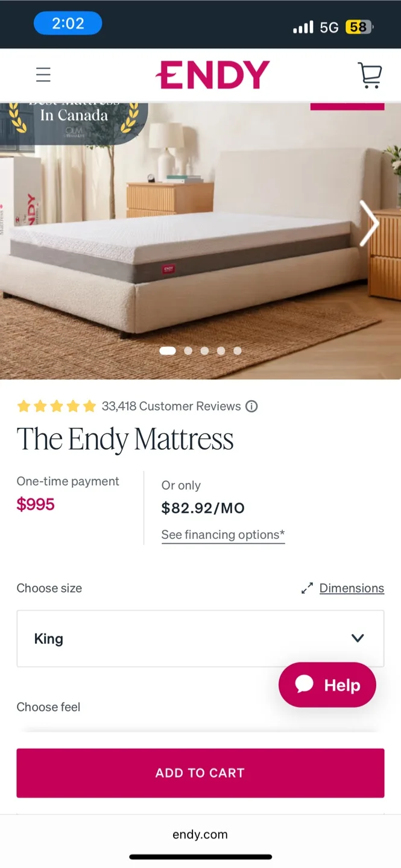This screenshot has height=868, width=401.
Task: Select the second carousel dot indicator
Action: (188, 350)
